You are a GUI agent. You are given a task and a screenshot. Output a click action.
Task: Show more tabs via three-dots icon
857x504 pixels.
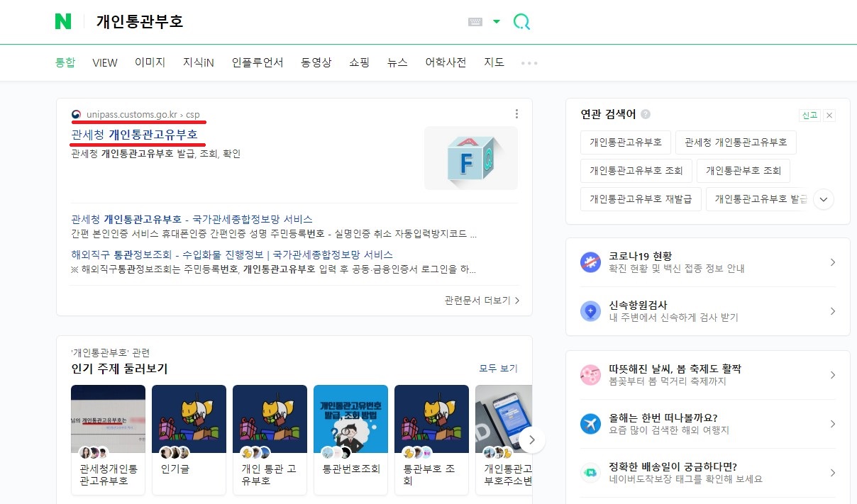(529, 63)
